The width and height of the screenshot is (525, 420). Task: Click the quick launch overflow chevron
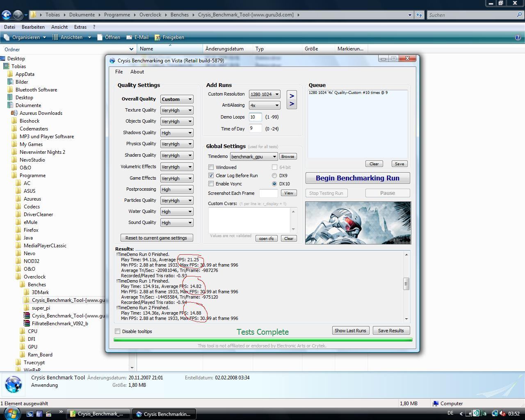61,413
